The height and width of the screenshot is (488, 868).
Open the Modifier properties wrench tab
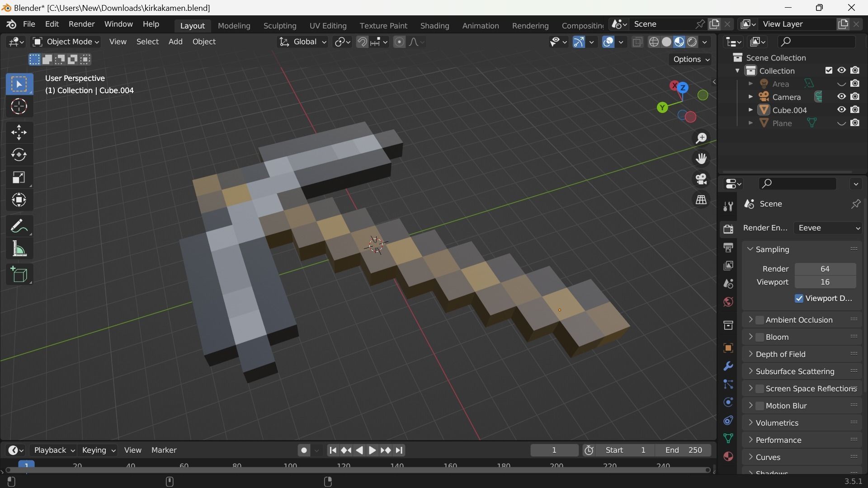728,366
